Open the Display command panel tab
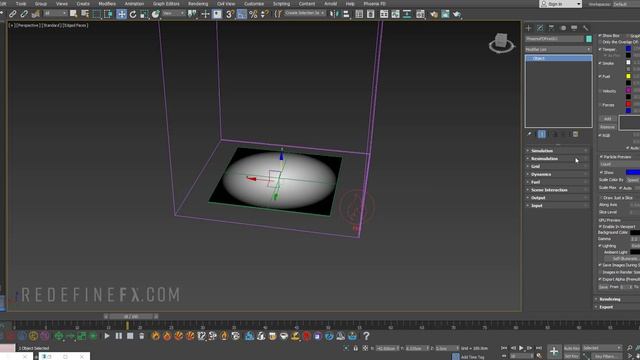Viewport: 640px width, 360px height. pos(574,28)
